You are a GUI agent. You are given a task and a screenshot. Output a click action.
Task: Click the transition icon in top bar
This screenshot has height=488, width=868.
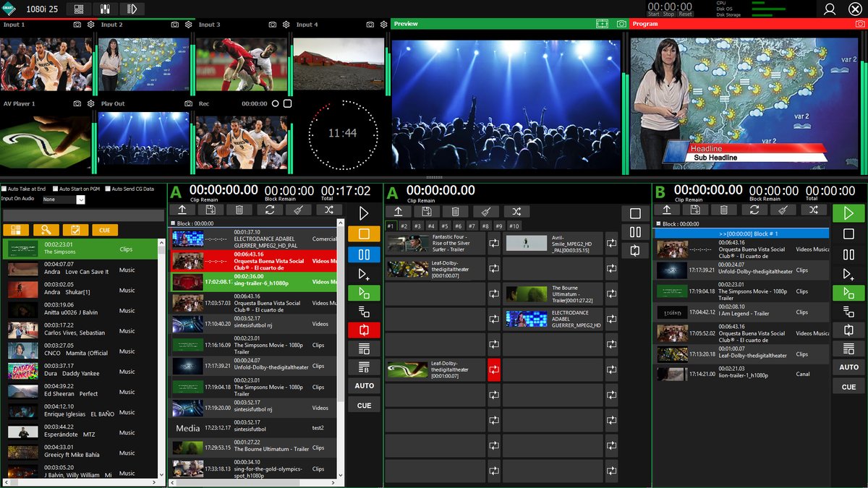click(x=132, y=9)
